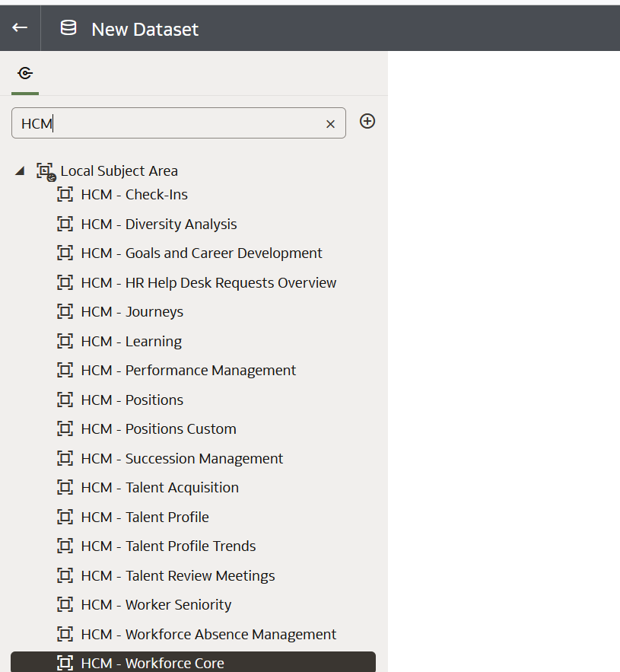Clear the HCM search text
The height and width of the screenshot is (672, 620).
pos(330,124)
